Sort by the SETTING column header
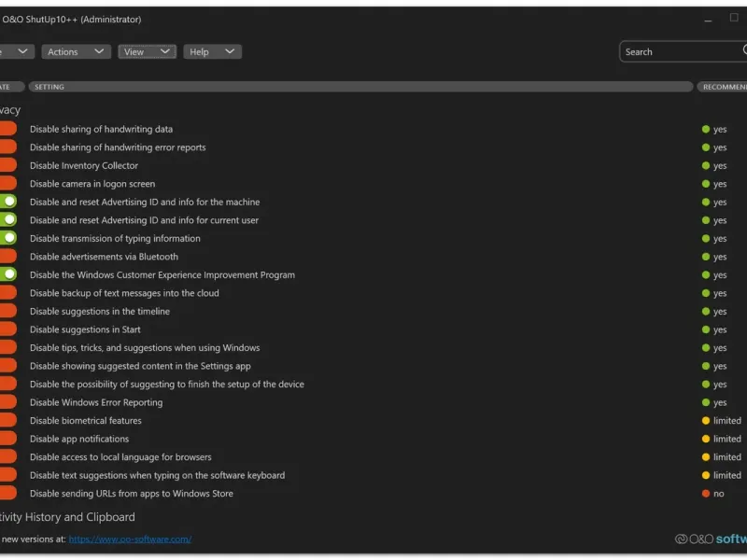Screen dimensions: 747x560 pyautogui.click(x=360, y=87)
